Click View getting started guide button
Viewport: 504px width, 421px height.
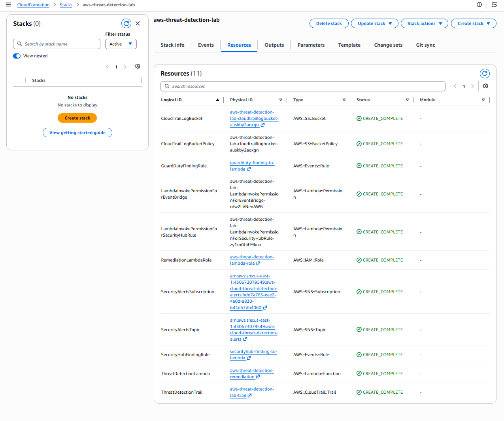pos(77,133)
